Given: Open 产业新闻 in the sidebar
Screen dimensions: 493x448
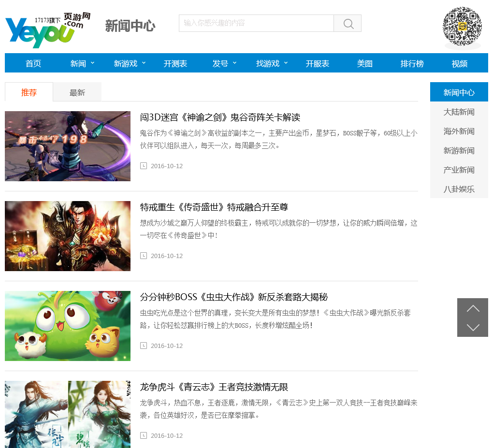Looking at the screenshot, I should (459, 170).
